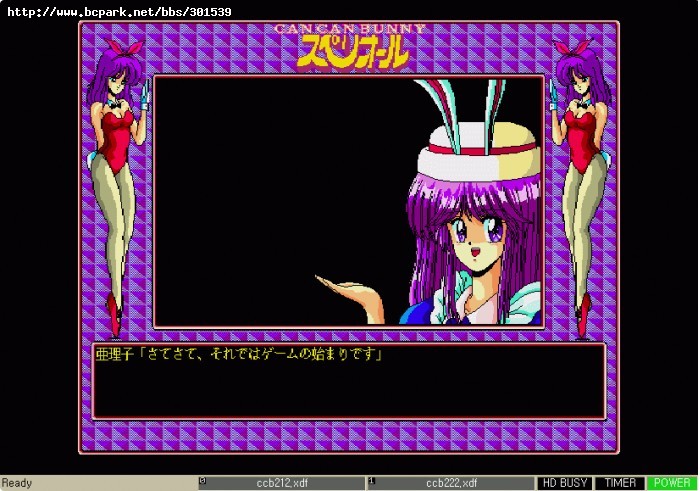Click the CAN CAN BUNNY title logo
This screenshot has height=491, width=700.
tap(350, 29)
